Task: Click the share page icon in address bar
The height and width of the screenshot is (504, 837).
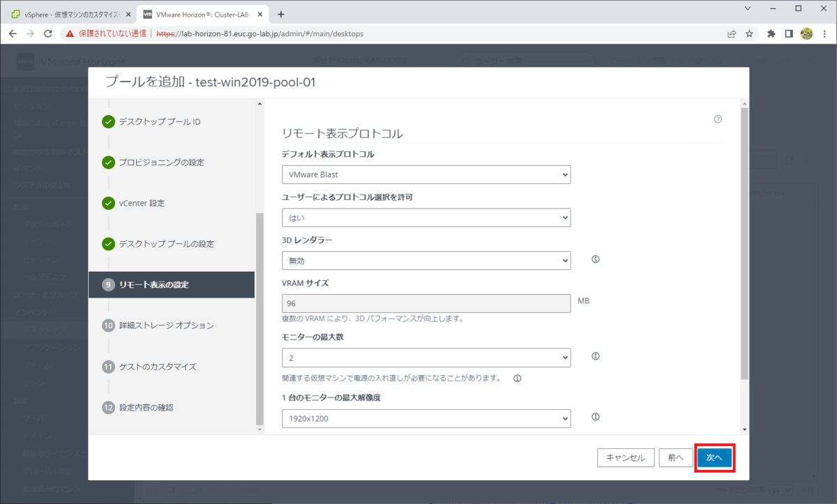Action: pyautogui.click(x=732, y=33)
